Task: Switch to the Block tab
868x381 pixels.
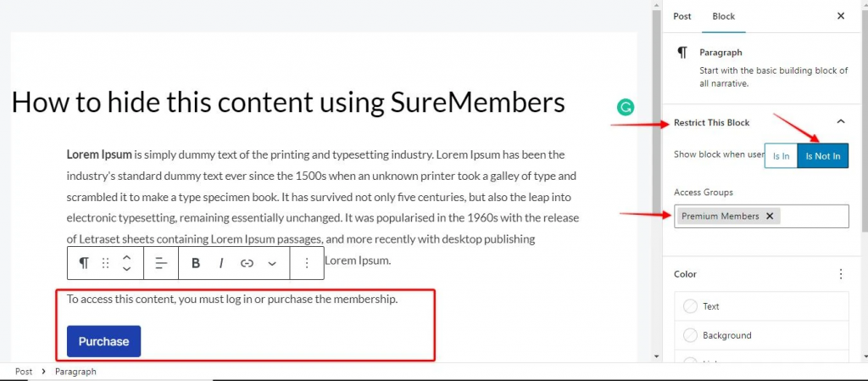Action: click(723, 16)
